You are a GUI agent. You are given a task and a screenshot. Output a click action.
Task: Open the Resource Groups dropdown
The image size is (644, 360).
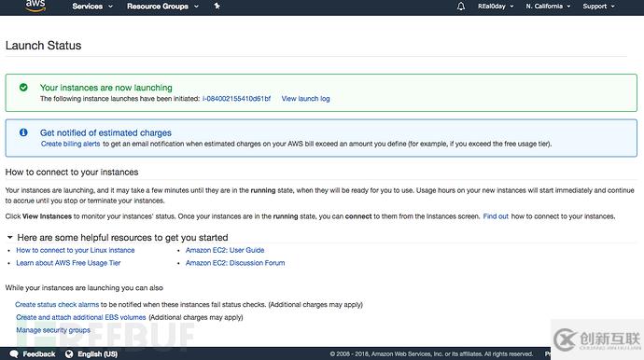(x=162, y=7)
